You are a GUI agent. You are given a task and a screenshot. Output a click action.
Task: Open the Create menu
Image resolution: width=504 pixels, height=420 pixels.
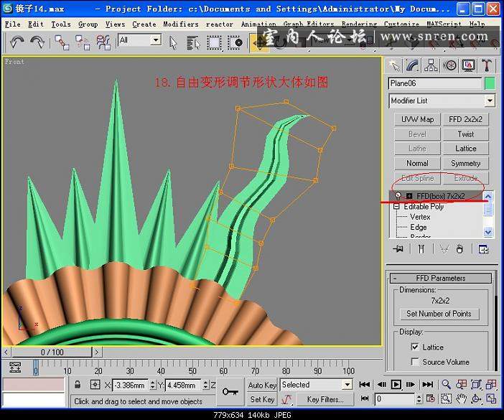coord(144,24)
